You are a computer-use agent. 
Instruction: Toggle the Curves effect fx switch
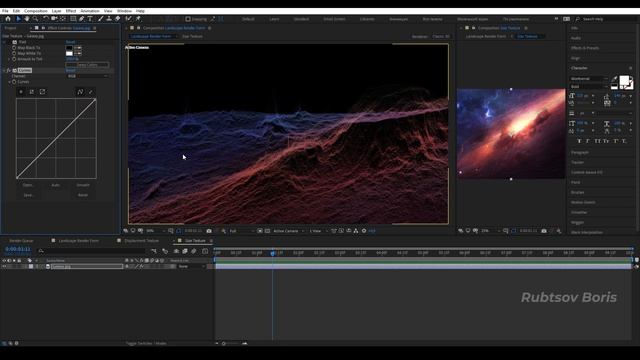pos(9,70)
